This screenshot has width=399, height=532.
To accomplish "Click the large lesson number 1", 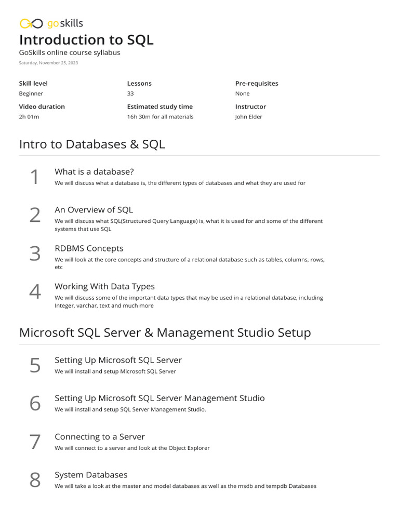I will [x=35, y=177].
